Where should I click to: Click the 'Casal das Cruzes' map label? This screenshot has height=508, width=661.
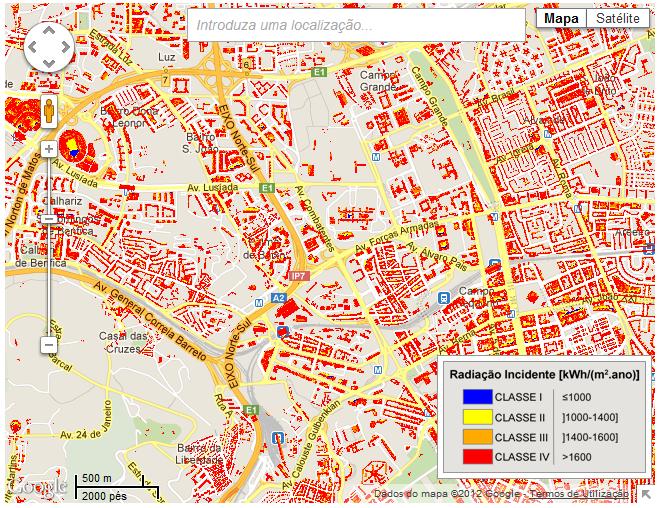123,343
